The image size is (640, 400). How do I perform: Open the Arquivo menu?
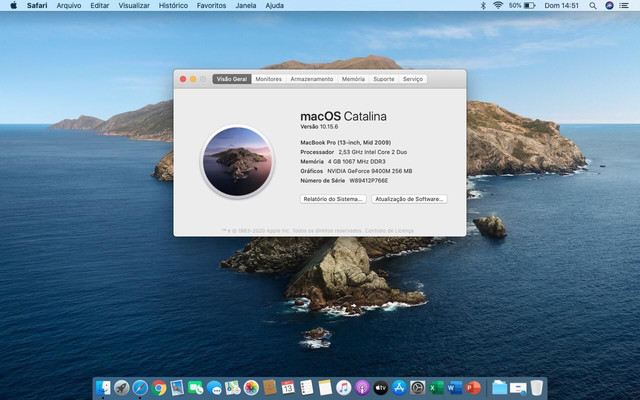69,6
